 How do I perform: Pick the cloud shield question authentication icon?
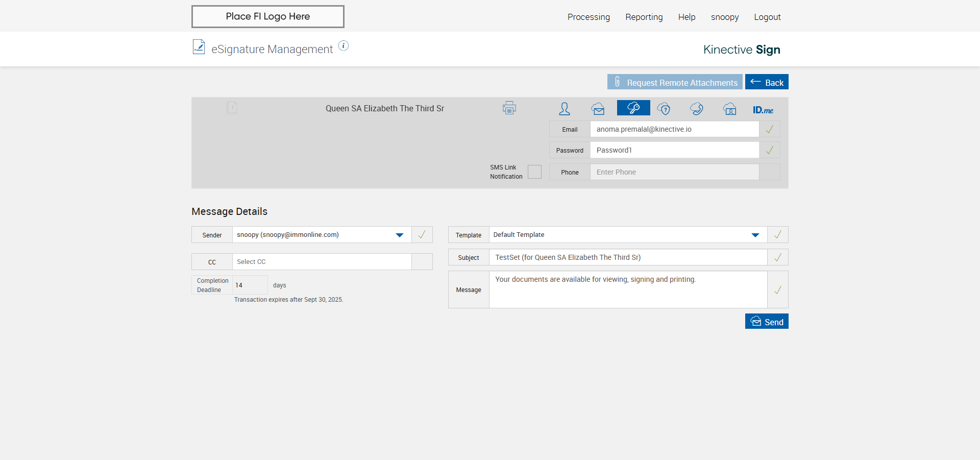click(664, 109)
